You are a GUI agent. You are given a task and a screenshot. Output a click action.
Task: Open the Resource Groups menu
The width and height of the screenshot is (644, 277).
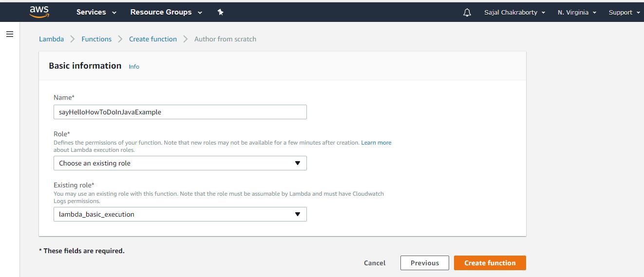pyautogui.click(x=166, y=12)
